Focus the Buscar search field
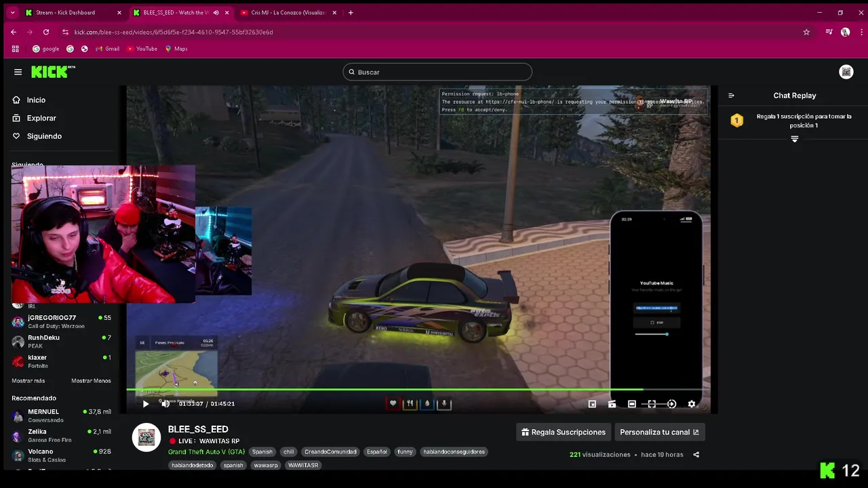Viewport: 868px width, 488px height. tap(437, 72)
